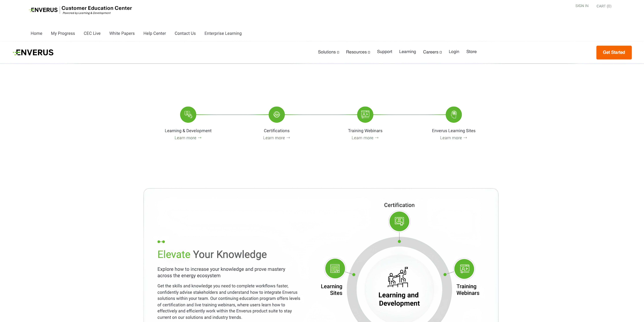Screen dimensions: 644x322
Task: Click the Enverus Learning Sites brain icon
Action: coord(454,115)
